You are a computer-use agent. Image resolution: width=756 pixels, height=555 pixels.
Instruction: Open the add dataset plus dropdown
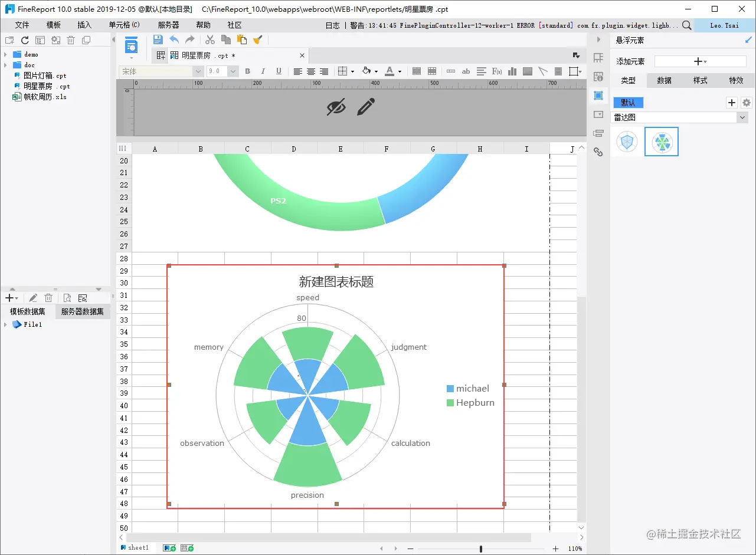pos(12,298)
